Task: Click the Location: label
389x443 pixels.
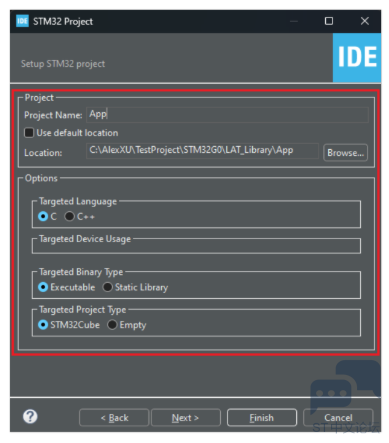Action: (x=43, y=153)
